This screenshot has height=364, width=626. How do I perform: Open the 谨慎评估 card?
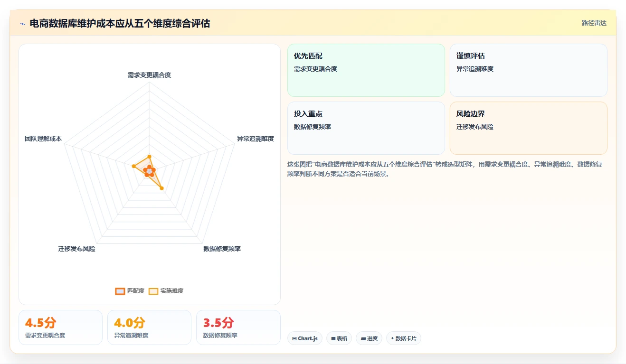tap(528, 70)
